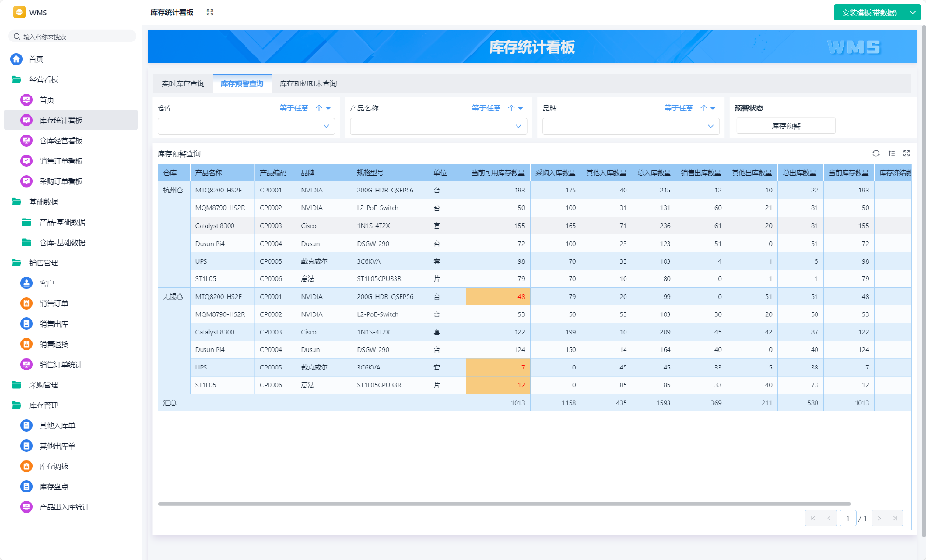
Task: Click the sidebar name search field
Action: pos(72,37)
